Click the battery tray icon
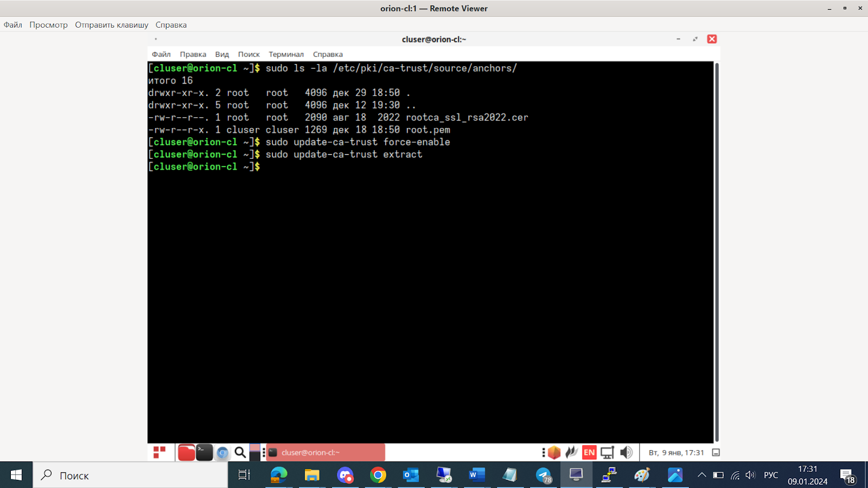 pyautogui.click(x=718, y=475)
